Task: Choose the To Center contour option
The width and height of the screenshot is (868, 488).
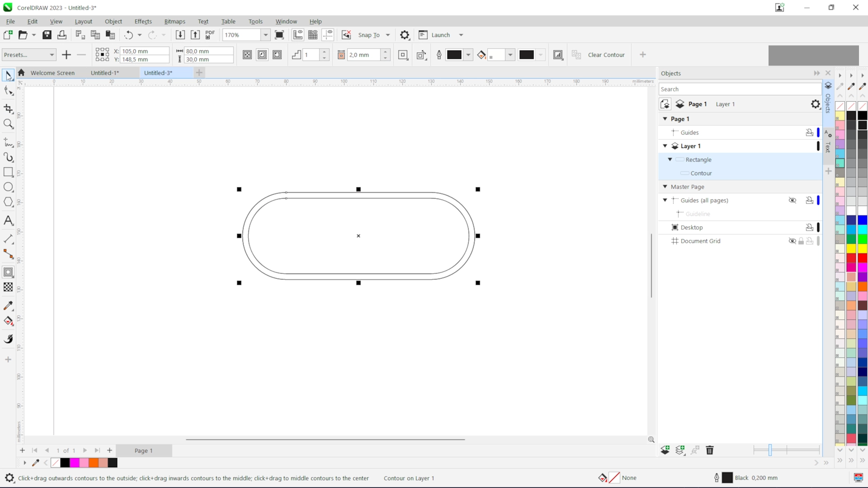Action: click(247, 55)
